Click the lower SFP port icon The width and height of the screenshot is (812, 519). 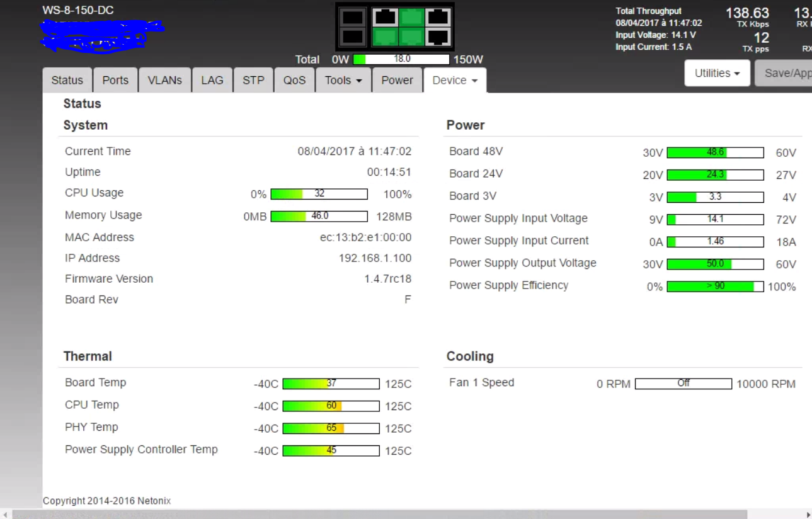coord(353,37)
